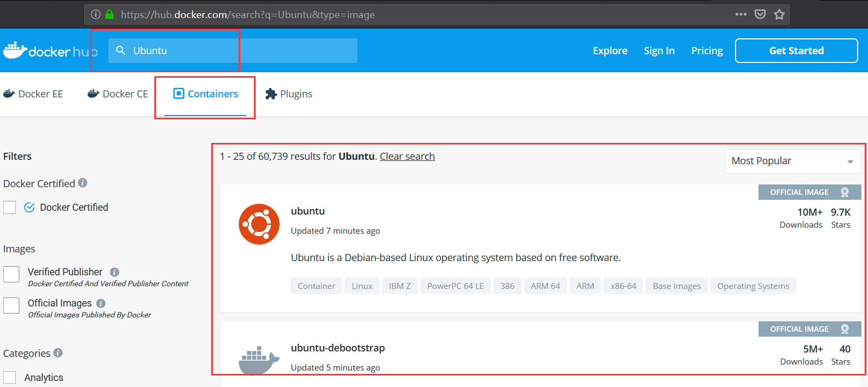This screenshot has width=868, height=387.
Task: Open the Most Popular sort dropdown
Action: coord(792,161)
